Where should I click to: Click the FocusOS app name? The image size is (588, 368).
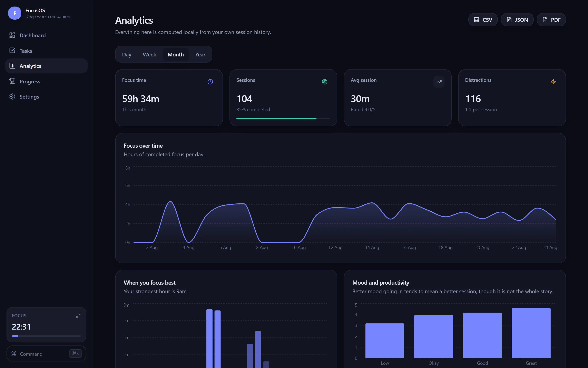(35, 10)
